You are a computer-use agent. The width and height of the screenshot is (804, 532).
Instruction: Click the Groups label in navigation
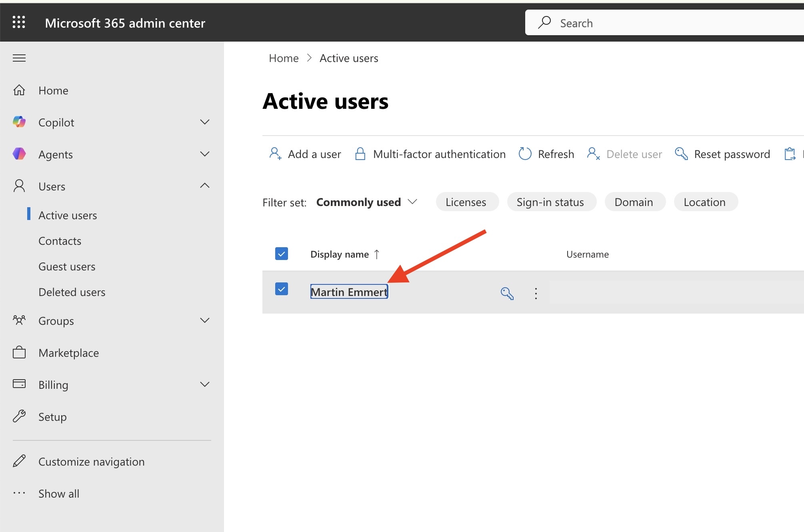(56, 321)
